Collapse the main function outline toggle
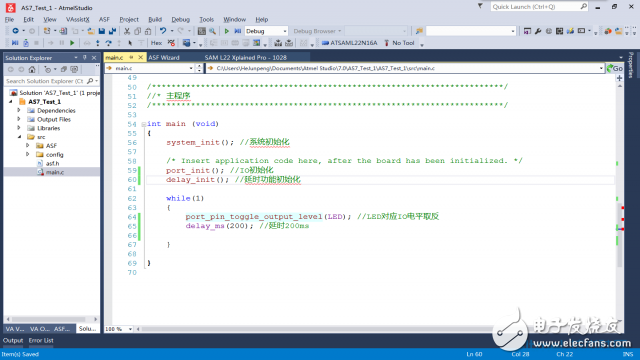Image resolution: width=640 pixels, height=360 pixels. [143, 124]
